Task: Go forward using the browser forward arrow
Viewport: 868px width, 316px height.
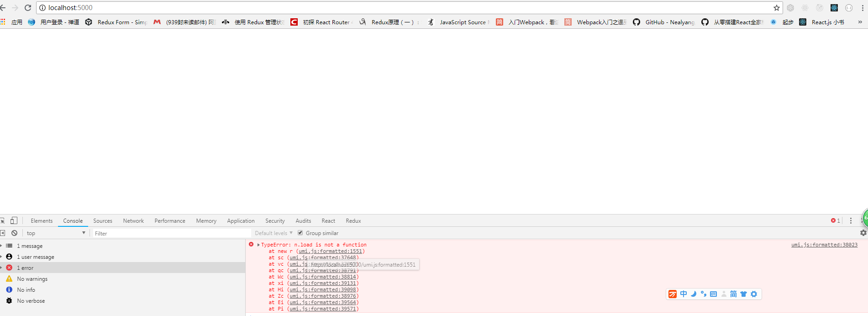Action: point(15,8)
